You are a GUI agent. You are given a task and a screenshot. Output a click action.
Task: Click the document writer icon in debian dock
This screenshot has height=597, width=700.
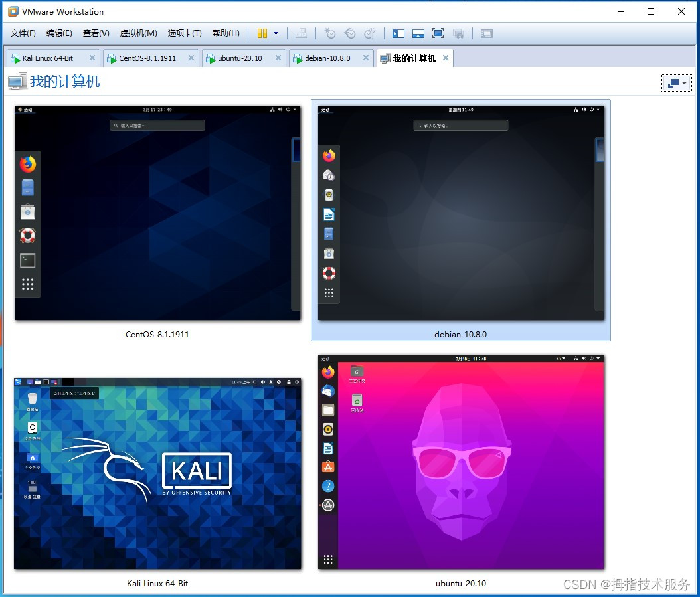click(329, 214)
